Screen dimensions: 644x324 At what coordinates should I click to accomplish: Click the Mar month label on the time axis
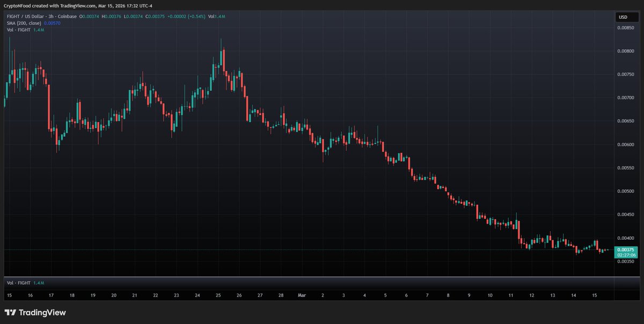[x=302, y=295]
